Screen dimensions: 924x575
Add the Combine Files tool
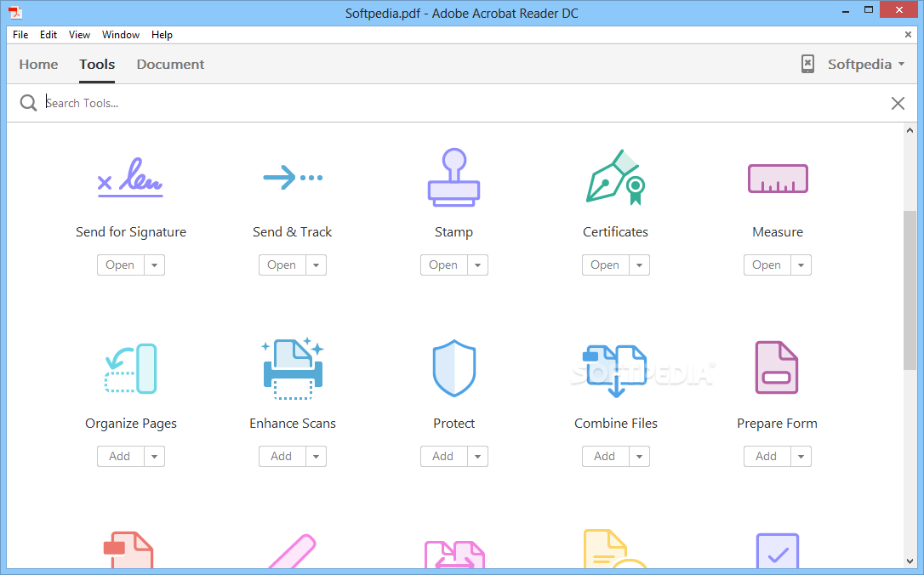(605, 457)
